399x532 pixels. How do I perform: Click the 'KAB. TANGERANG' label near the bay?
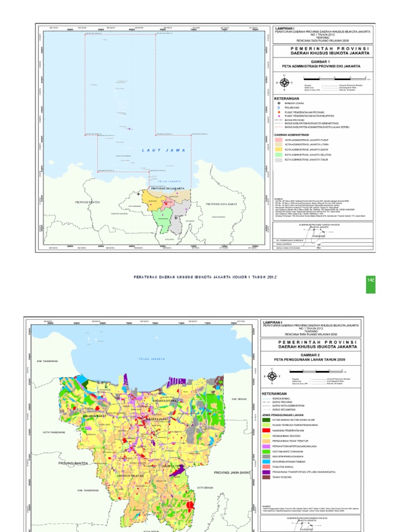click(47, 361)
